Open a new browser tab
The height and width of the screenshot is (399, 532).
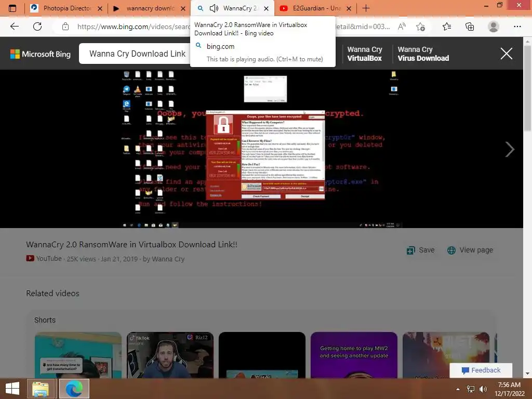pos(366,8)
